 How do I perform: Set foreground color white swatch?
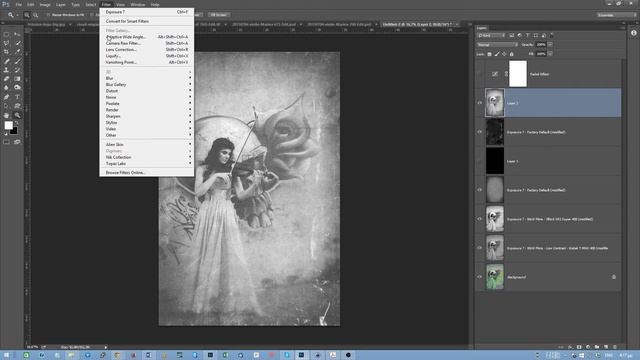pos(8,126)
